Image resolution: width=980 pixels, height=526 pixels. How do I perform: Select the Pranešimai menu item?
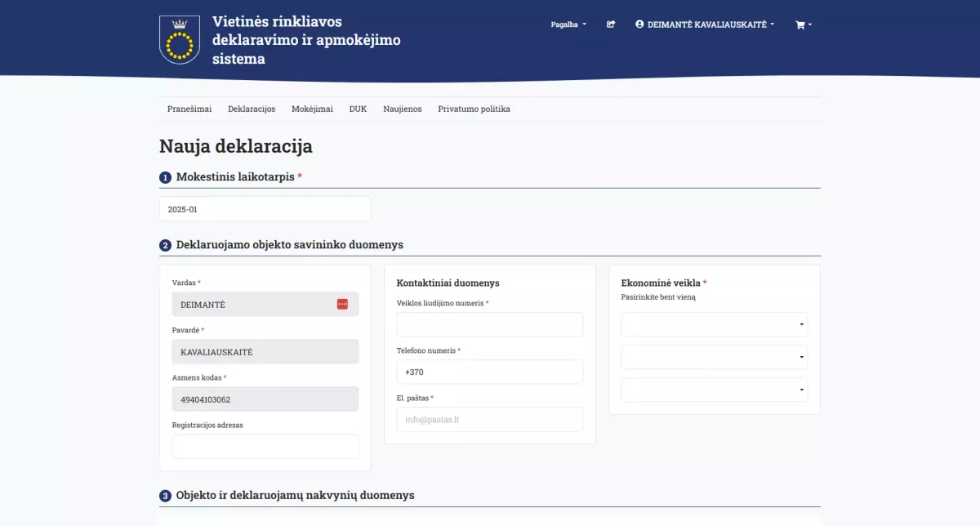[189, 108]
